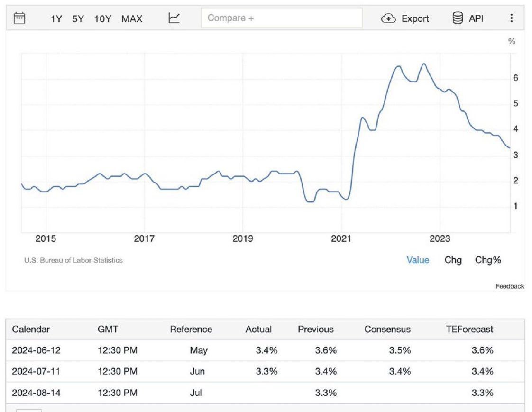Click U.S. Bureau of Labor Statistics source
The height and width of the screenshot is (412, 532).
click(x=73, y=260)
